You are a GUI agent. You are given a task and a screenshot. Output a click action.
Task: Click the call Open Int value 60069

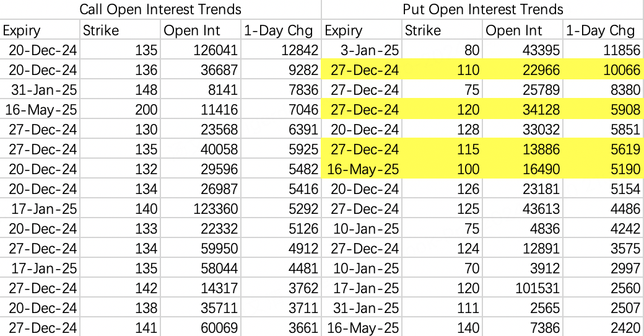(x=200, y=327)
